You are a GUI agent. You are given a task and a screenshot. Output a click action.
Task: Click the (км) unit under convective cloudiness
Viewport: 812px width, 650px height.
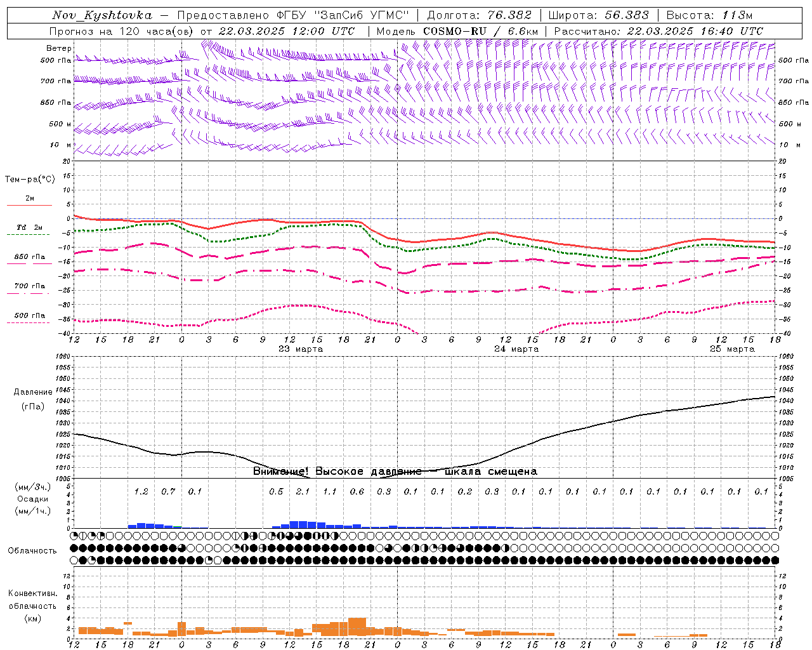point(32,618)
